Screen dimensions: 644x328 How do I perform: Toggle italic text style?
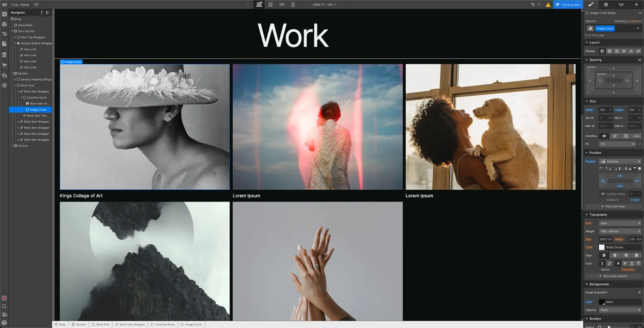click(x=609, y=263)
